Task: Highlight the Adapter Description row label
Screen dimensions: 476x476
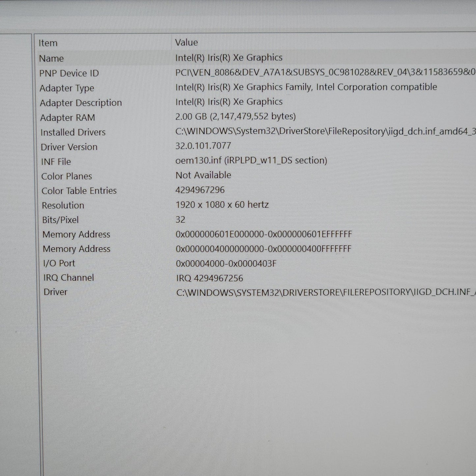Action: 81,103
